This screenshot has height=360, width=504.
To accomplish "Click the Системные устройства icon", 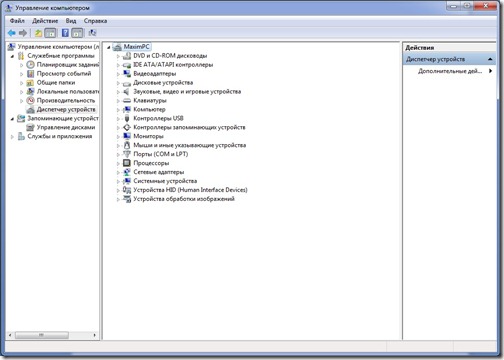I will (x=127, y=181).
